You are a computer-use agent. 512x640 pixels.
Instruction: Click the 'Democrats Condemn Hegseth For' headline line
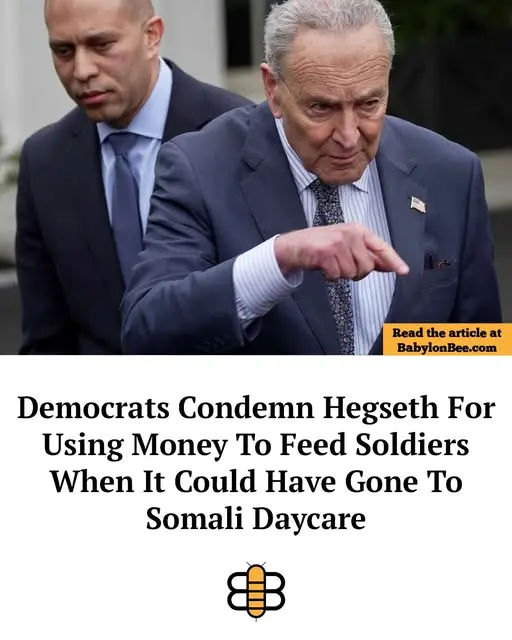click(x=256, y=409)
